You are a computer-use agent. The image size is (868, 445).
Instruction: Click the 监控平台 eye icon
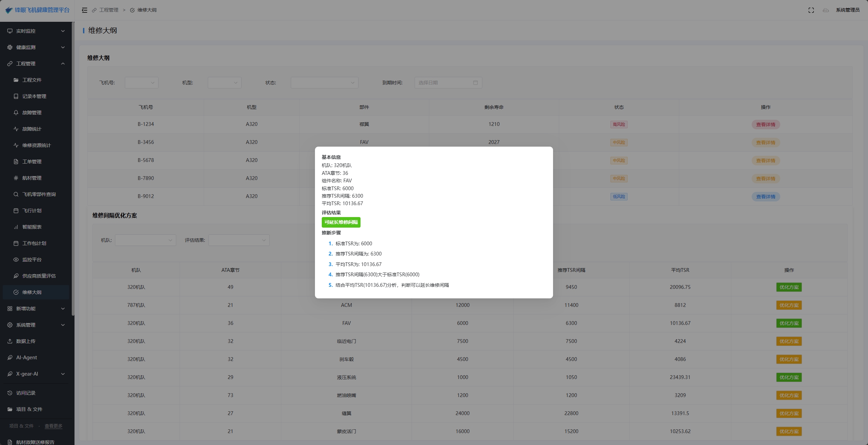[16, 260]
